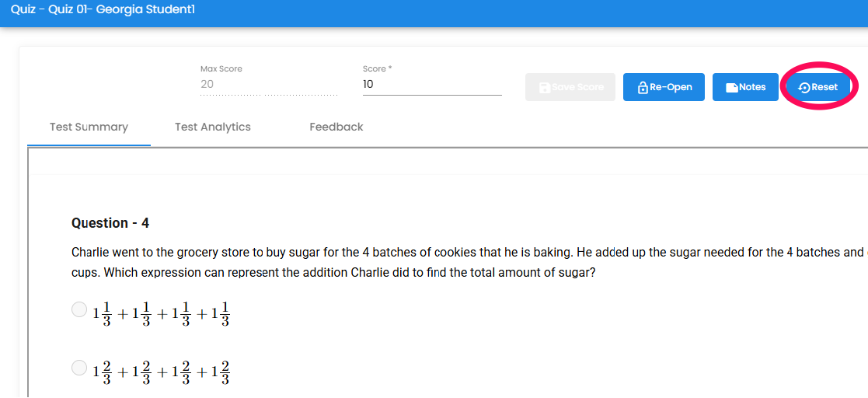Open the Notes for this quiz
Screen dimensions: 868x398
746,87
